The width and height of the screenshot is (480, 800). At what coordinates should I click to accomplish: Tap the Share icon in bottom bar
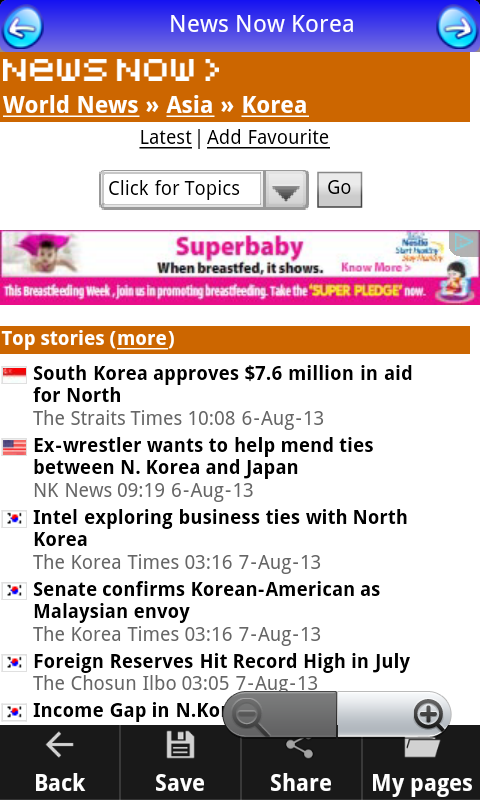(300, 747)
